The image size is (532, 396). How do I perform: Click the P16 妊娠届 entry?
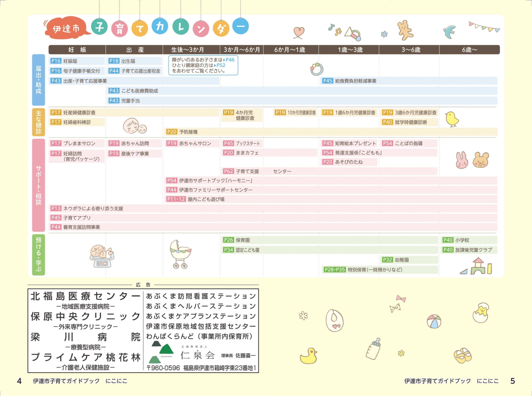click(x=77, y=61)
